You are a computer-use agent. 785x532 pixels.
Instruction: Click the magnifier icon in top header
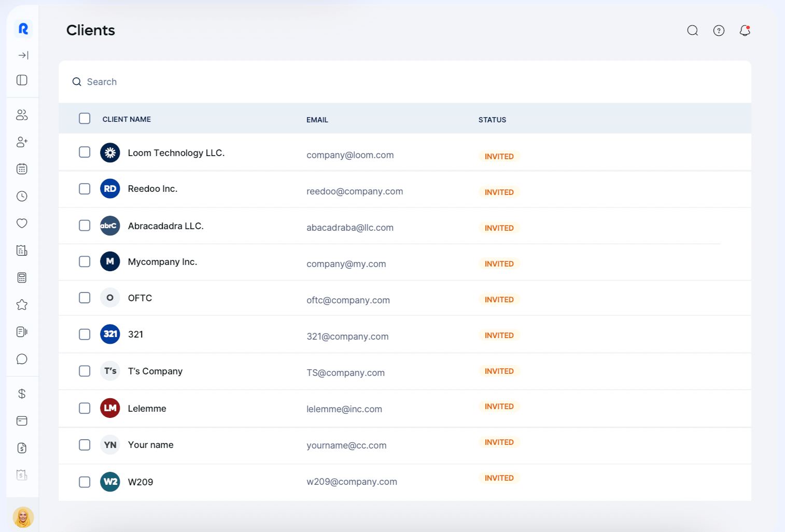[692, 31]
